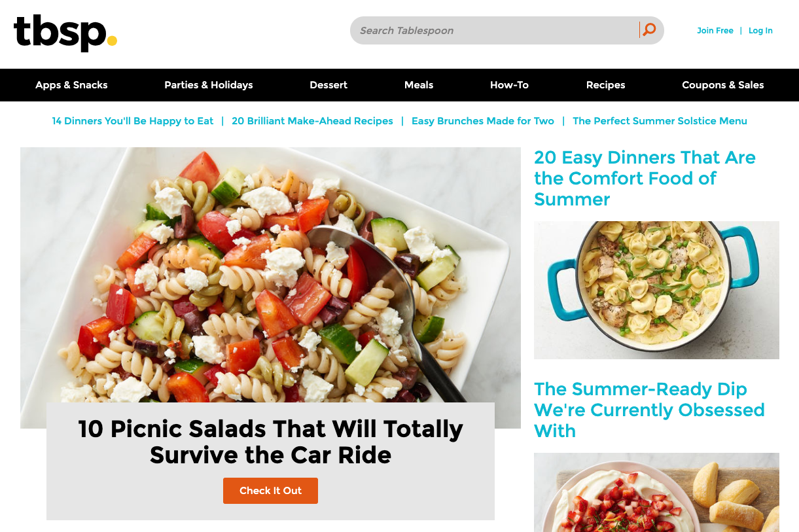Open the Recipes menu
The height and width of the screenshot is (532, 799).
(605, 85)
